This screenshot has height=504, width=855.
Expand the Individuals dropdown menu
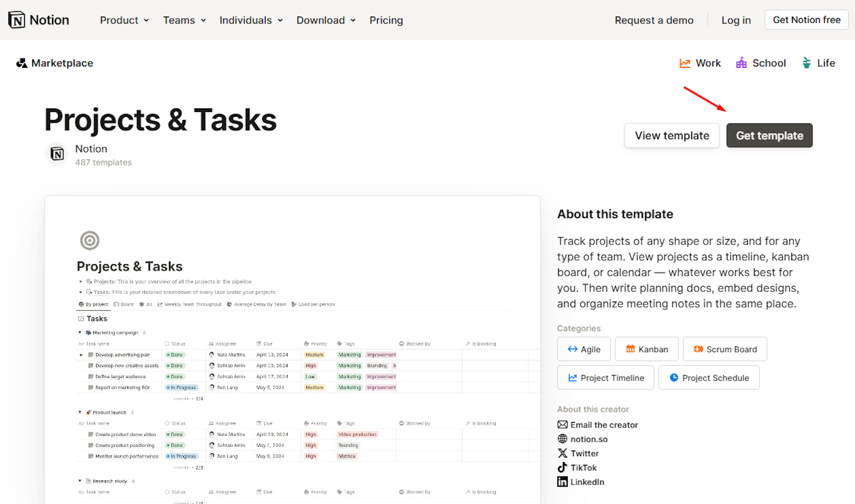pos(251,20)
